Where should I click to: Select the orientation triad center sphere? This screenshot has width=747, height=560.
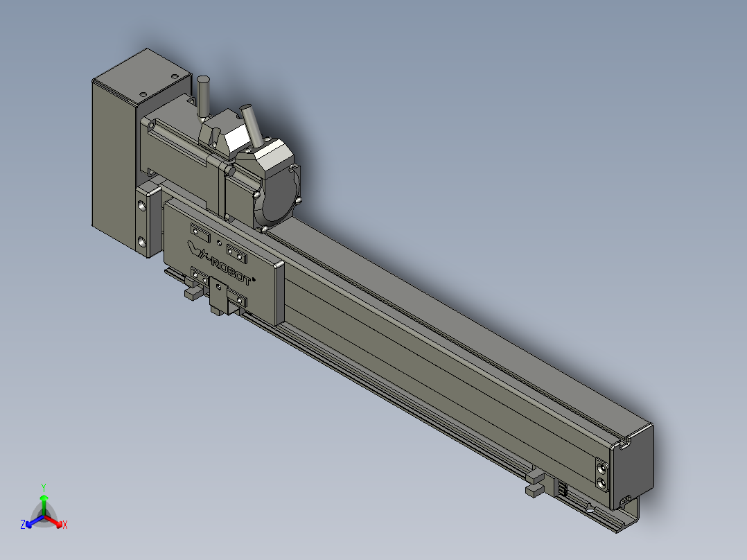[x=44, y=516]
